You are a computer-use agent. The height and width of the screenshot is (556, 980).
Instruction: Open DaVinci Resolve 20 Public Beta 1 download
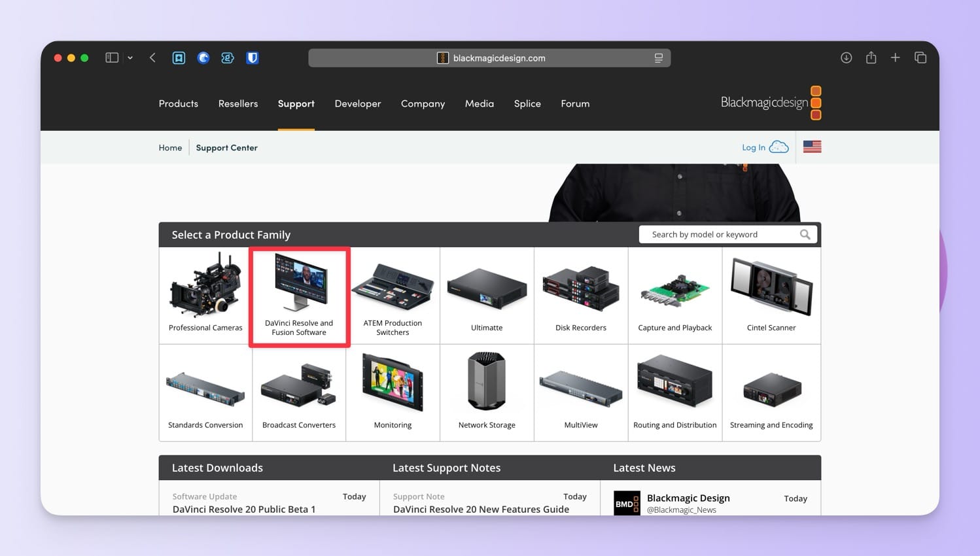click(x=244, y=509)
